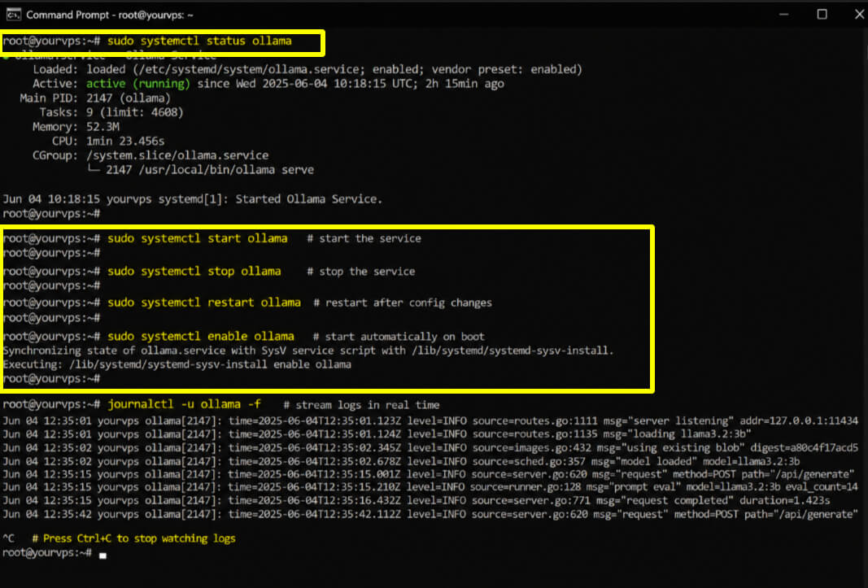The image size is (868, 588).
Task: Click log line with msg="using existing blob"
Action: point(430,447)
